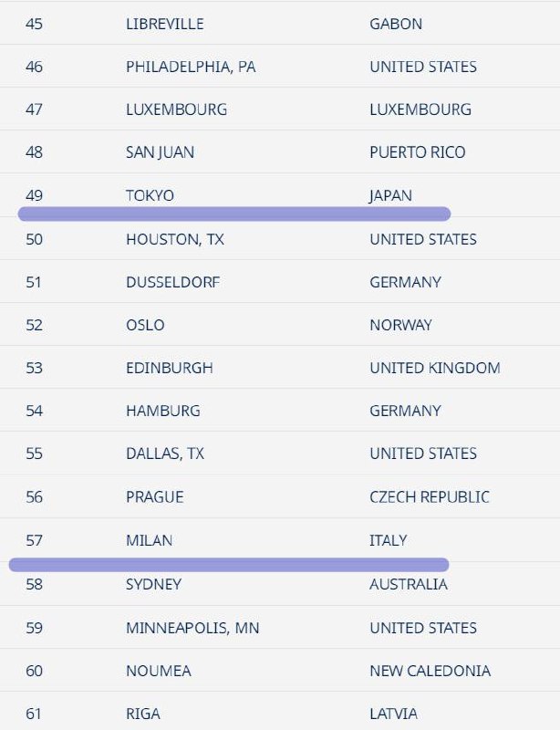This screenshot has height=730, width=560.
Task: Select NORWAY in the country column
Action: 400,325
